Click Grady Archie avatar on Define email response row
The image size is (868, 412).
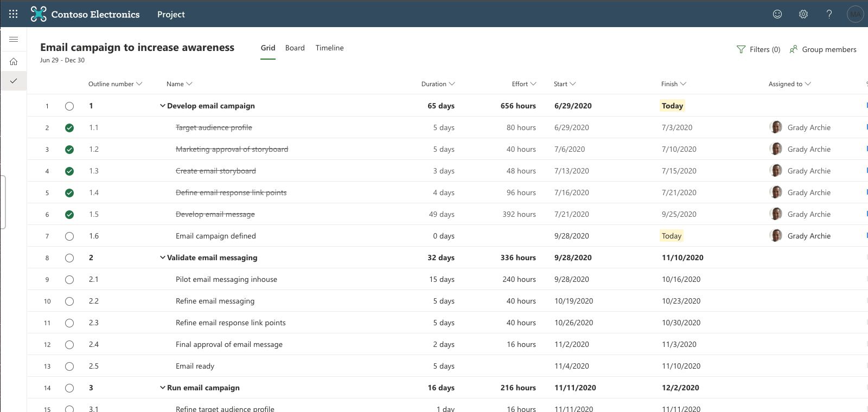(x=776, y=192)
